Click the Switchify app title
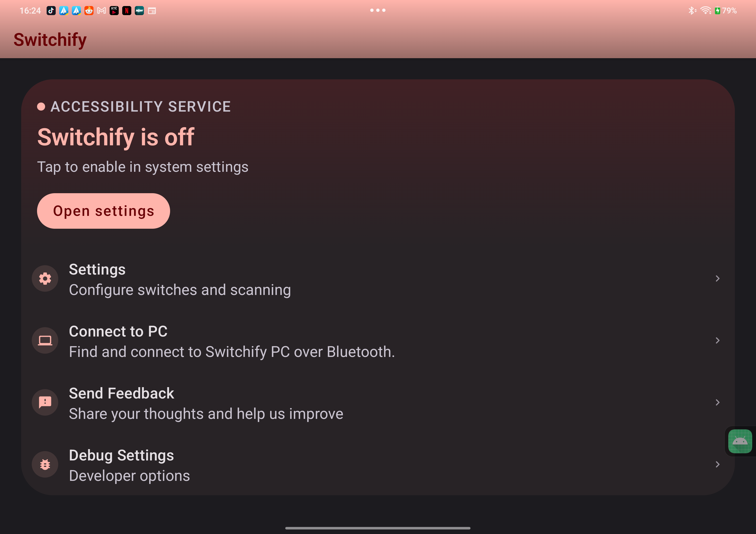 (50, 40)
